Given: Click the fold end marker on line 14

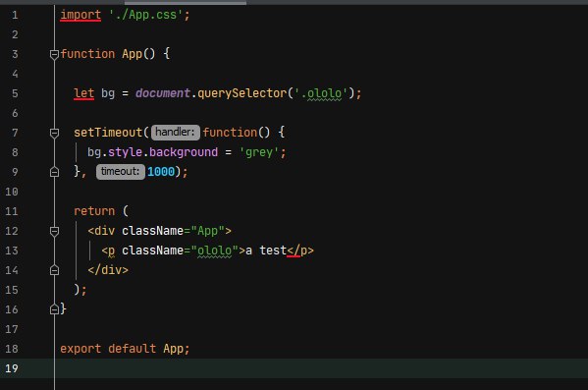Looking at the screenshot, I should click(x=54, y=270).
